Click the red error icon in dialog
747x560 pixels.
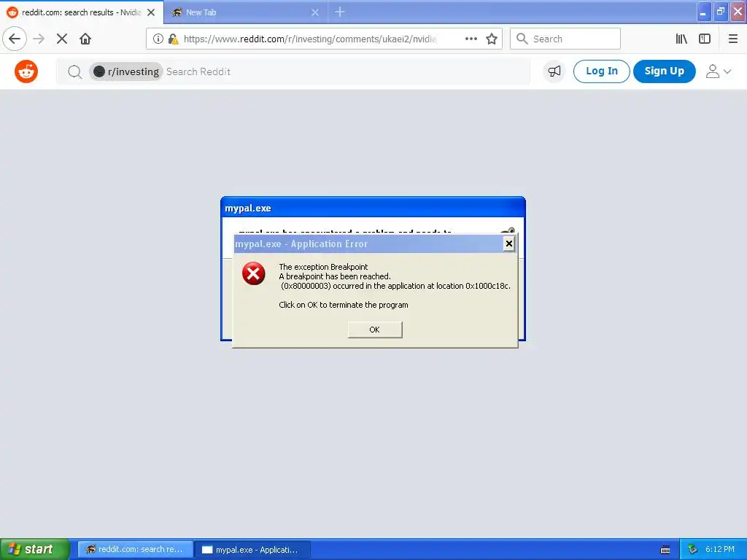tap(253, 273)
